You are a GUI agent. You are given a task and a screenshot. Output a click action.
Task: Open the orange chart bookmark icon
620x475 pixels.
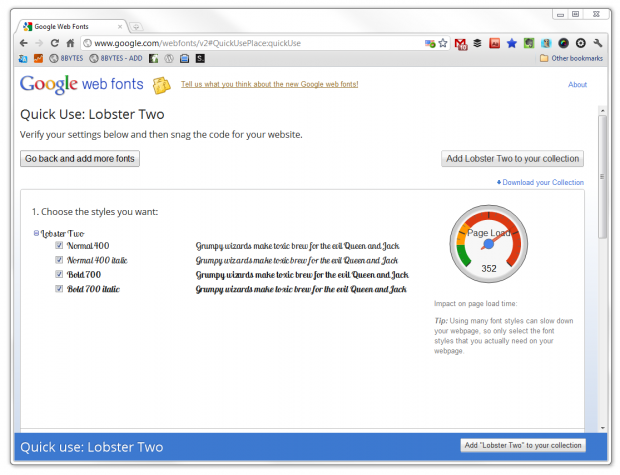tap(38, 59)
